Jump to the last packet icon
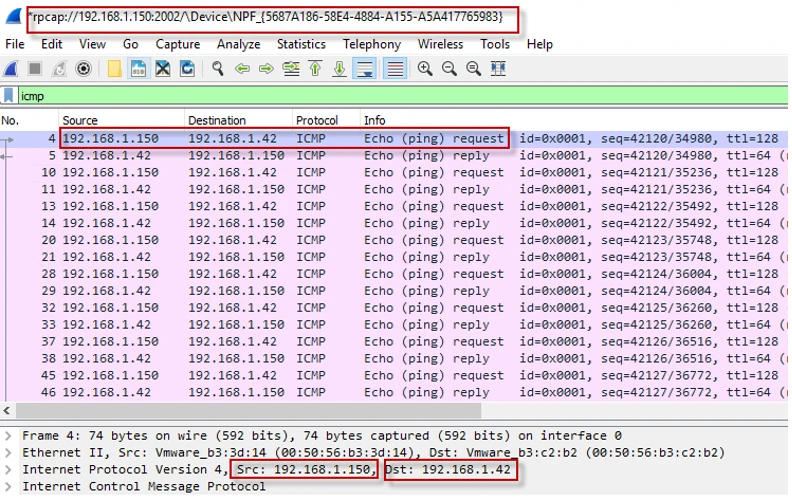 pos(339,69)
